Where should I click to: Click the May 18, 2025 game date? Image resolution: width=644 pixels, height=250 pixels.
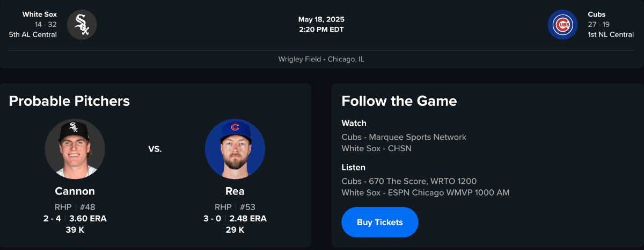tap(321, 20)
